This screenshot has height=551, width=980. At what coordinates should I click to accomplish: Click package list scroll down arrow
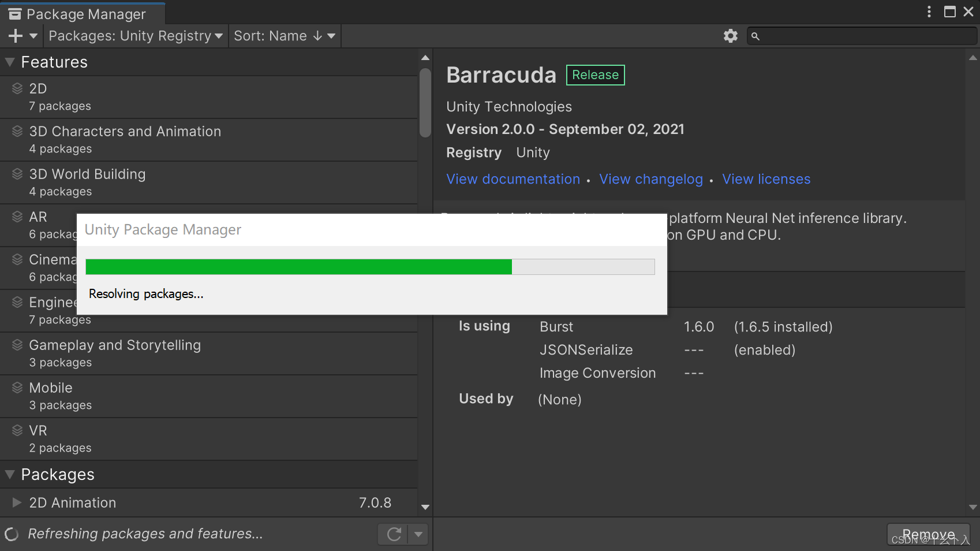pos(425,507)
